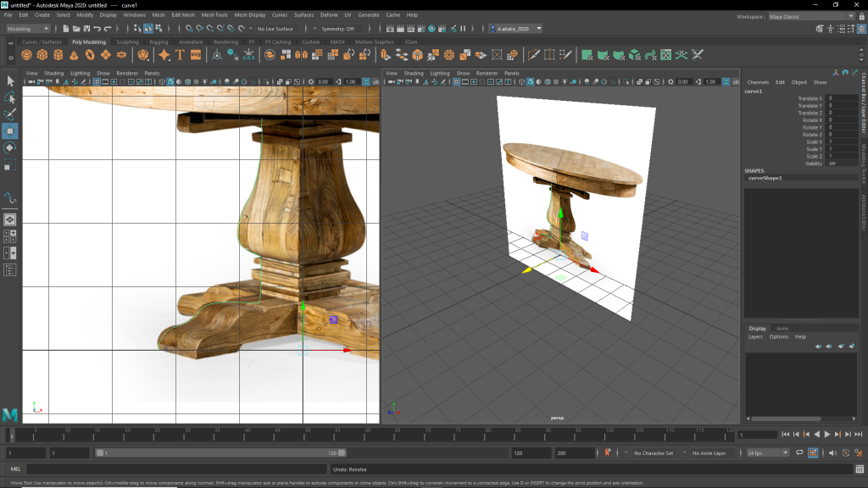The height and width of the screenshot is (488, 868).
Task: Click the Channels button in Channel Box
Action: click(758, 82)
